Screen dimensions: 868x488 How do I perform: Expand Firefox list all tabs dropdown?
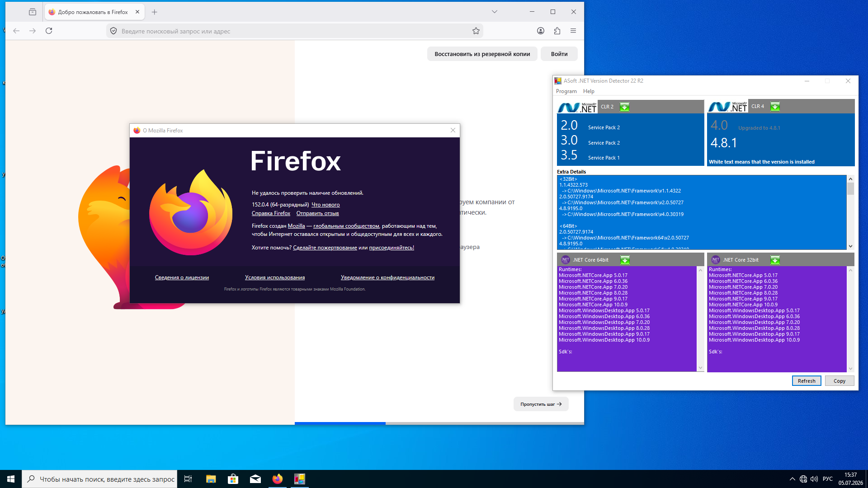(495, 12)
